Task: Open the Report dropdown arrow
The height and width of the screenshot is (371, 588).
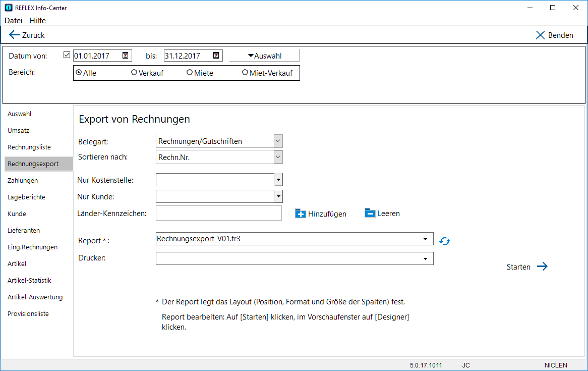Action: click(x=425, y=239)
